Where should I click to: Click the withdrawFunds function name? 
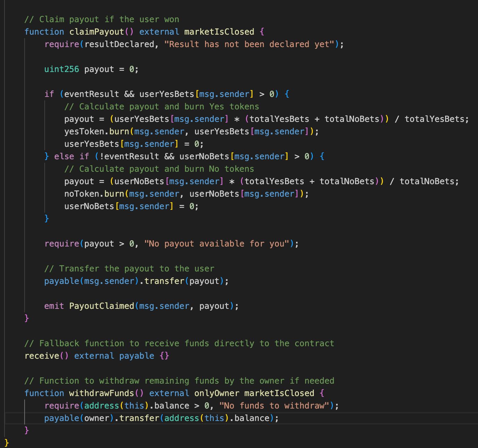pos(102,393)
